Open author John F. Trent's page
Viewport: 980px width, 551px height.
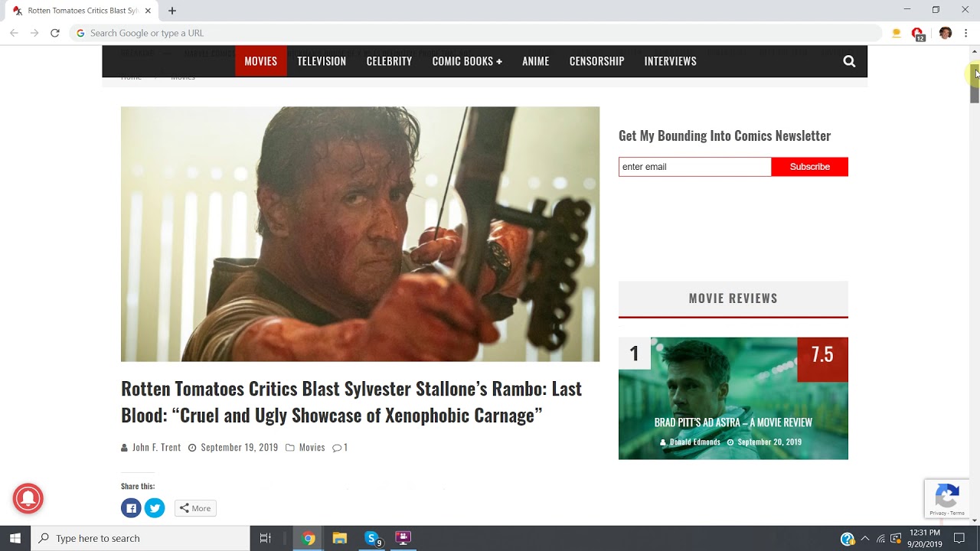[x=156, y=448]
